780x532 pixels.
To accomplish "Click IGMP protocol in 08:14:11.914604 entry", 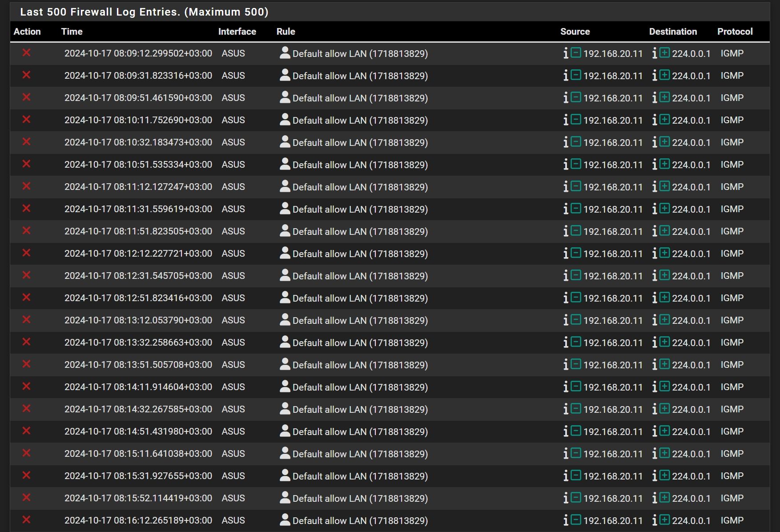I will [732, 387].
